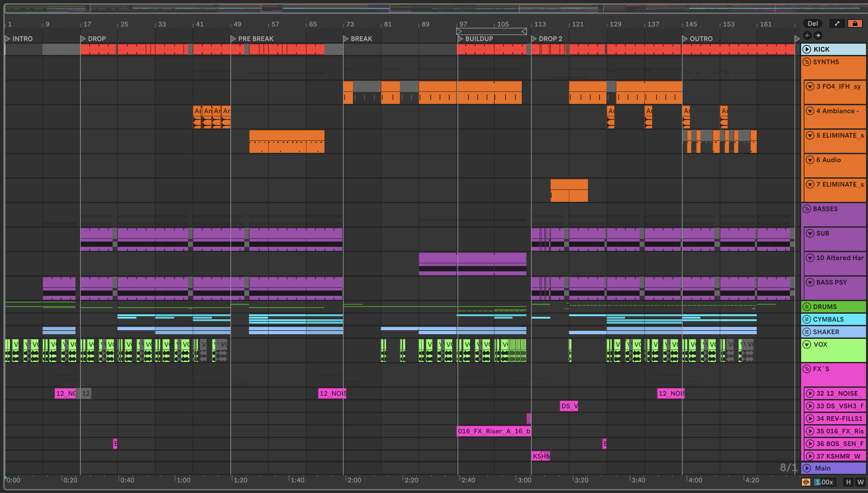Toggle the waveform audio view button
Viewport: 868px width, 493px height.
point(806,482)
